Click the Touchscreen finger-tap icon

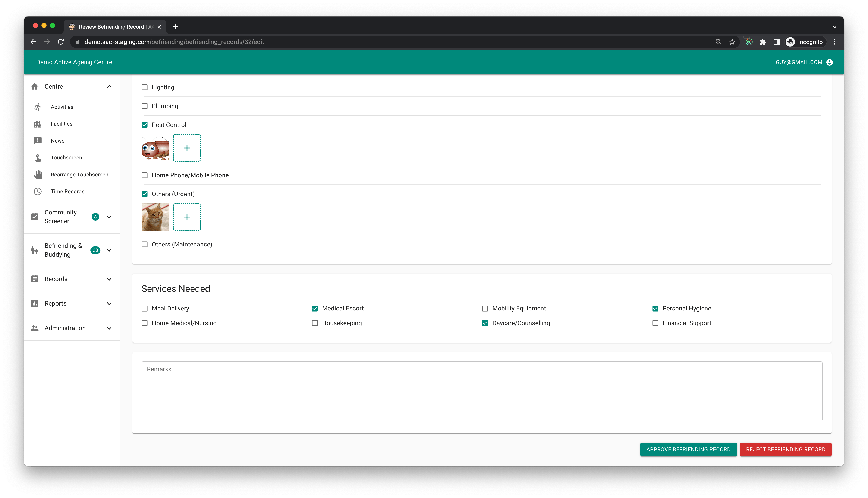[38, 158]
